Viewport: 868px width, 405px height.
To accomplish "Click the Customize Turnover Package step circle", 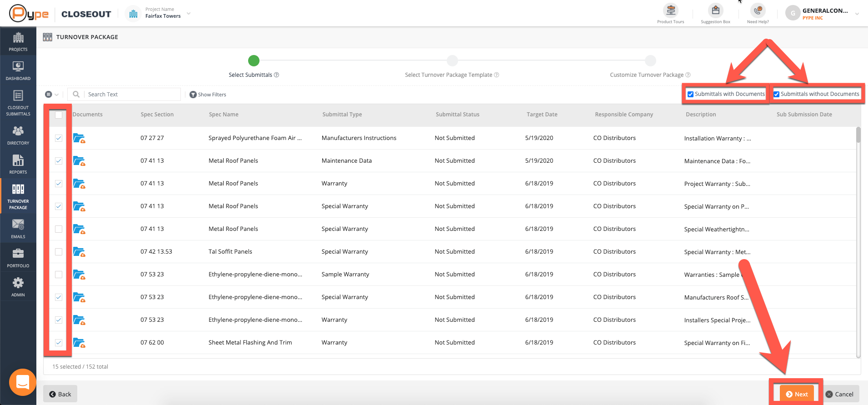I will coord(650,60).
